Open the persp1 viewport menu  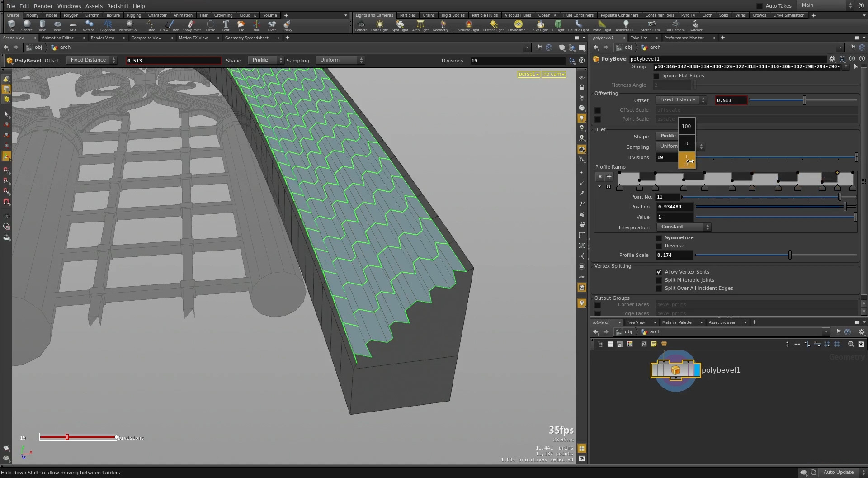[528, 74]
